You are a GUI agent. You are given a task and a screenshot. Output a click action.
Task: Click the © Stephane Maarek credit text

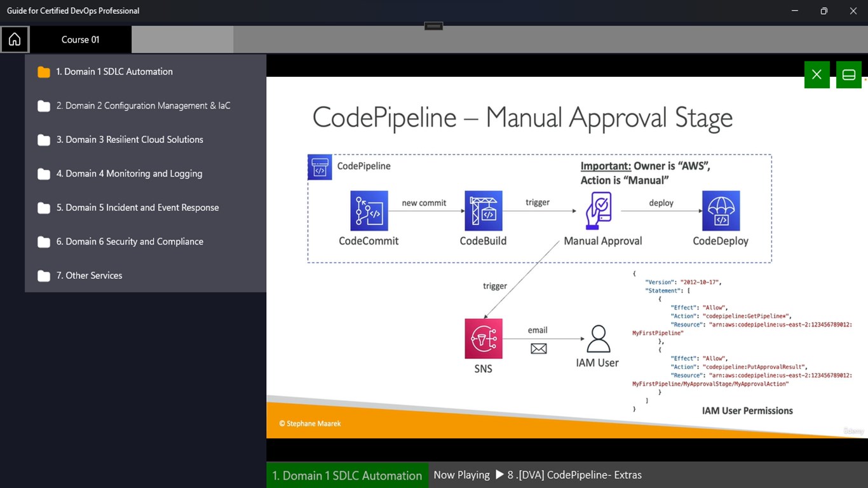[x=310, y=423]
